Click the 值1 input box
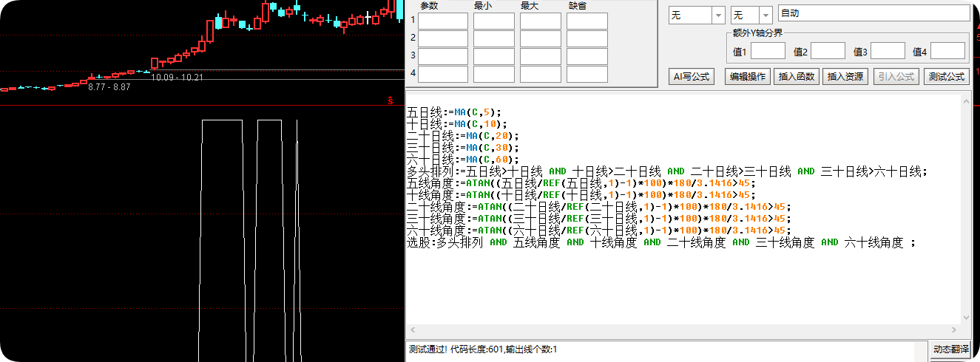Image resolution: width=980 pixels, height=362 pixels. [768, 51]
